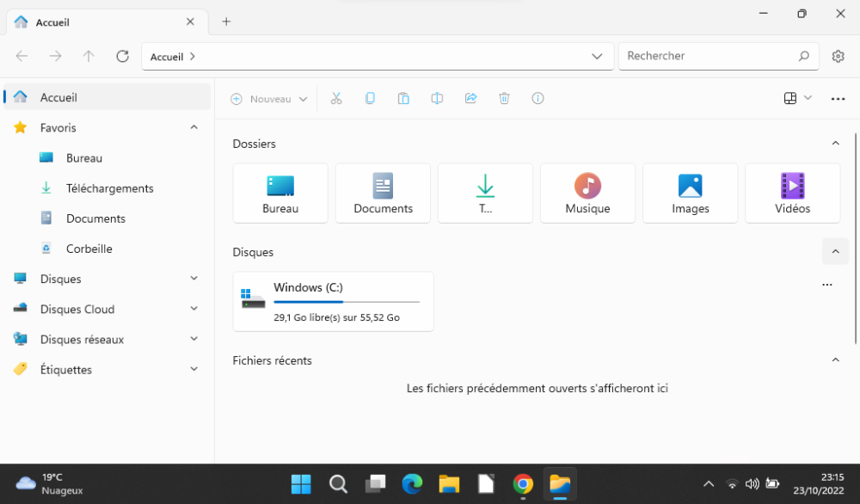Click the Share icon in toolbar

coord(470,99)
